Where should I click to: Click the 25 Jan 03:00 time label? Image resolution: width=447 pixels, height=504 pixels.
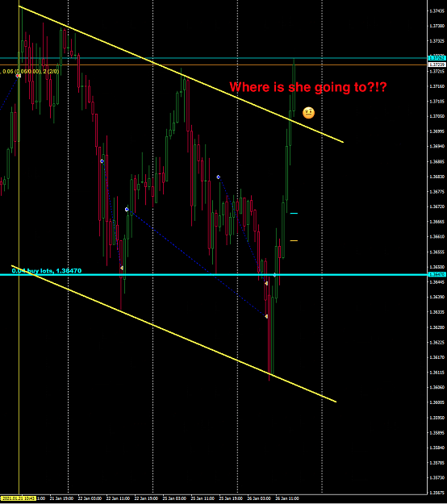(x=174, y=498)
